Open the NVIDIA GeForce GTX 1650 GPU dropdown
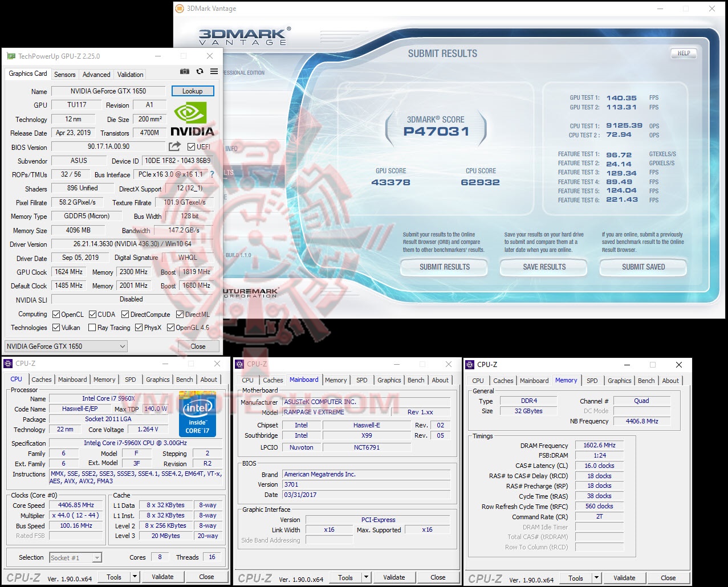The height and width of the screenshot is (587, 728). (66, 346)
